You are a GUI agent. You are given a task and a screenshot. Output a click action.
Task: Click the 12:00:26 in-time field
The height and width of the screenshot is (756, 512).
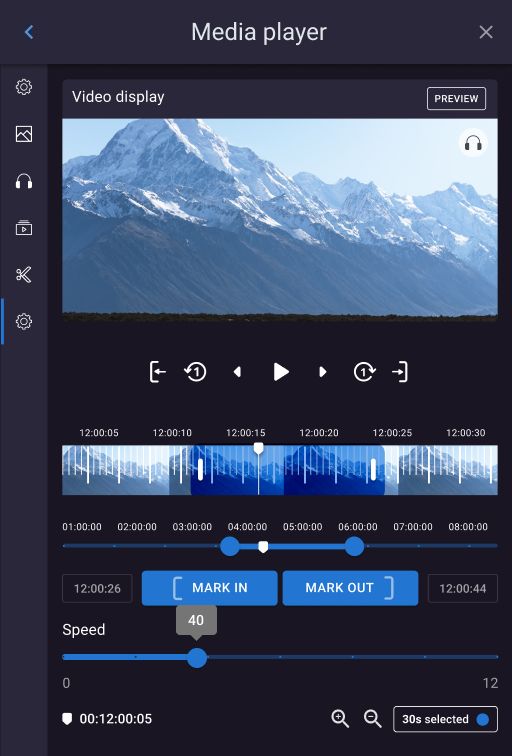(97, 588)
